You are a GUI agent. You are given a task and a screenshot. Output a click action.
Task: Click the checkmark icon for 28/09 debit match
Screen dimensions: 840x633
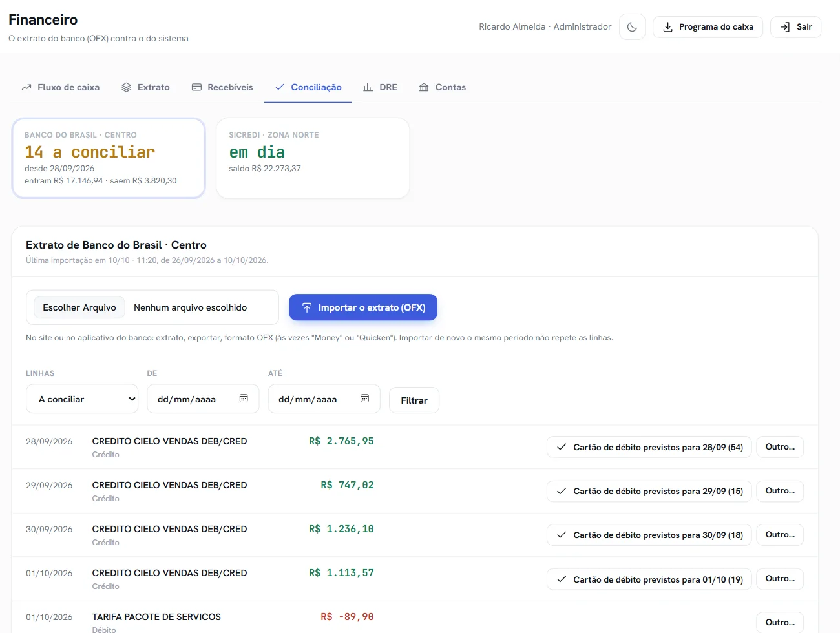pos(562,447)
